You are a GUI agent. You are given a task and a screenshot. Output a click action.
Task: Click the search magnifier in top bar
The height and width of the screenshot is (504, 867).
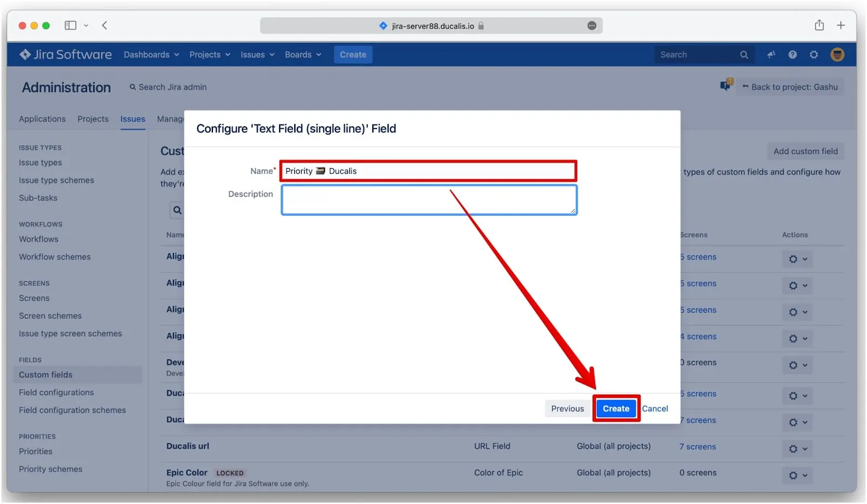[x=744, y=55]
